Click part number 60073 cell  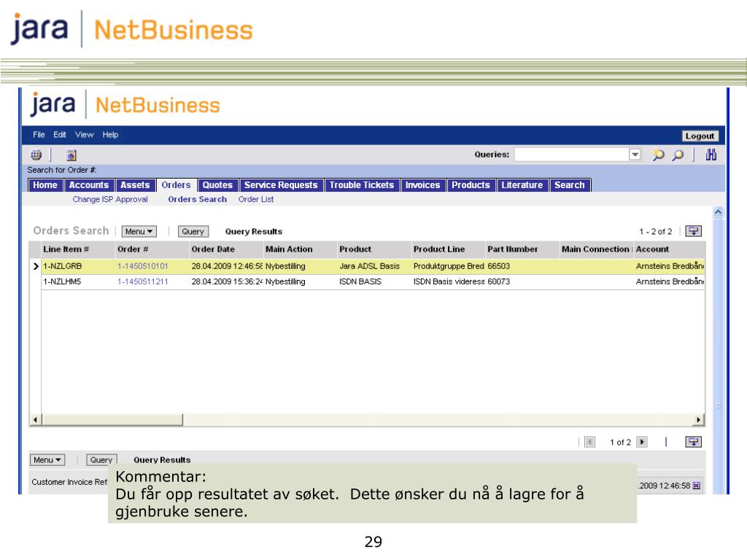click(x=498, y=281)
